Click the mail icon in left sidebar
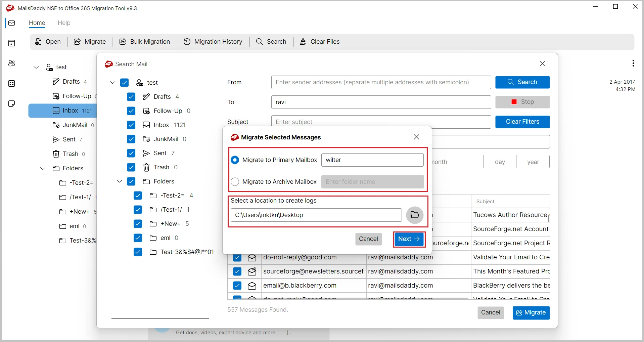The height and width of the screenshot is (342, 644). coord(12,23)
